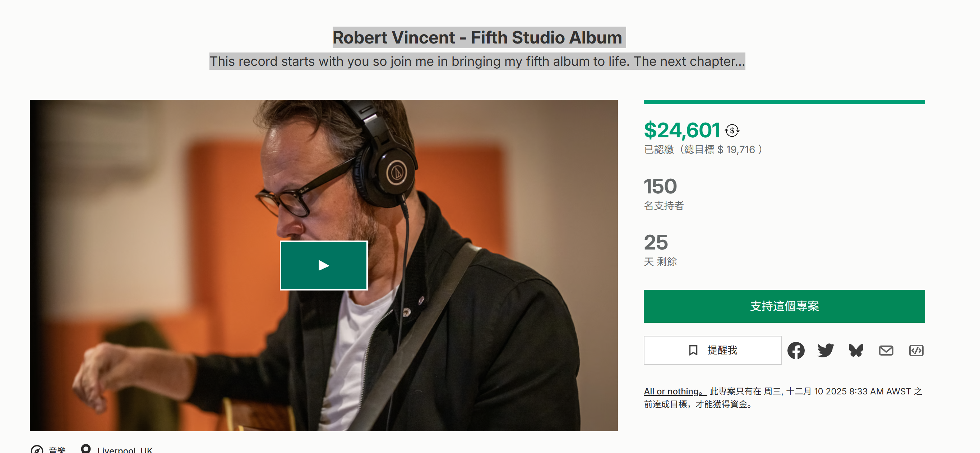Open the embed code icon
The image size is (980, 453).
(916, 350)
